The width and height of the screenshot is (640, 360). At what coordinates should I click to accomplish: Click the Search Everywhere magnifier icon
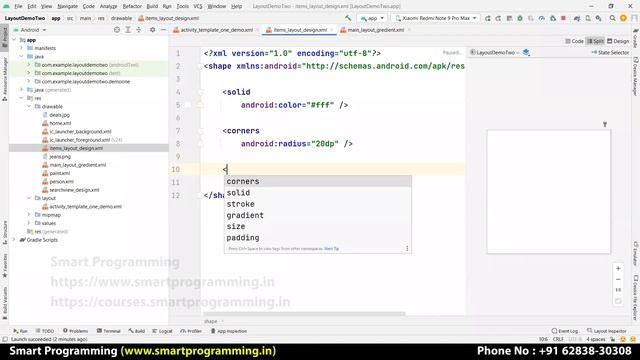click(x=612, y=18)
